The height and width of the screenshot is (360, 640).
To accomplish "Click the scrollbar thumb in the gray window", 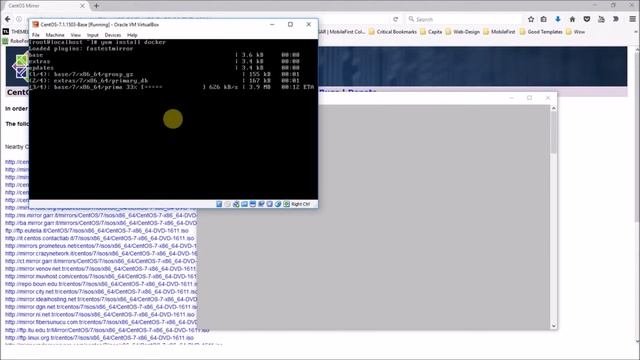I will [x=553, y=132].
